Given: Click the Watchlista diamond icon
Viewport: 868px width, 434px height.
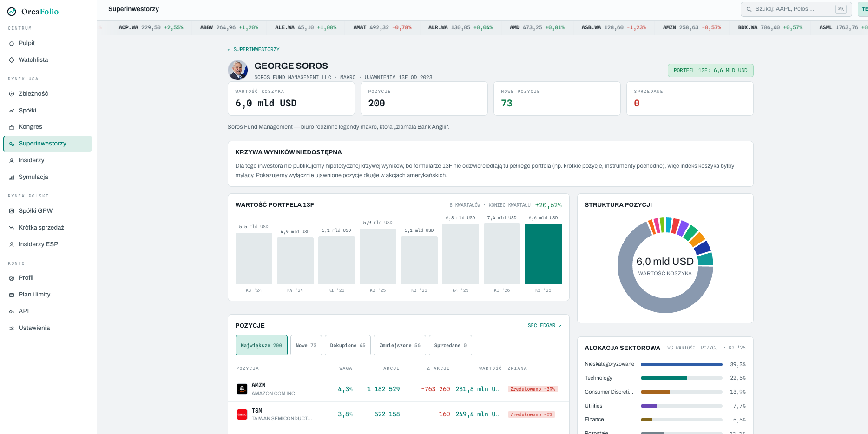Looking at the screenshot, I should (12, 60).
